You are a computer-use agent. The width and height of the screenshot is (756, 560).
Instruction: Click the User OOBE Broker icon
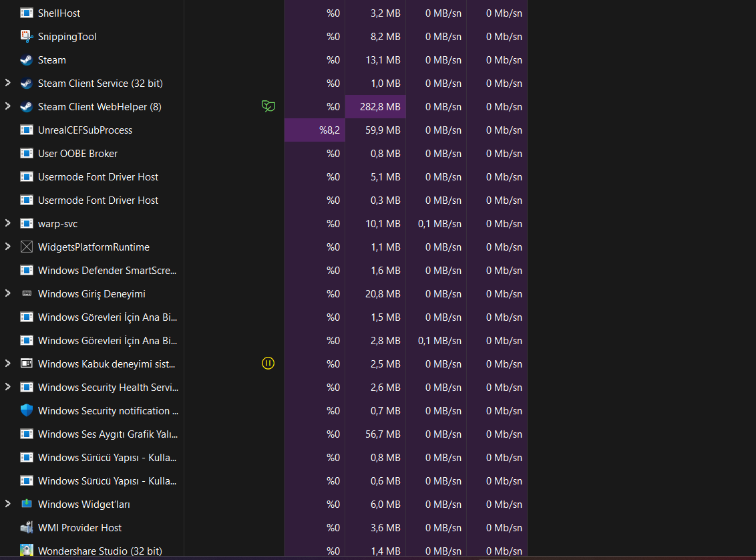coord(27,154)
